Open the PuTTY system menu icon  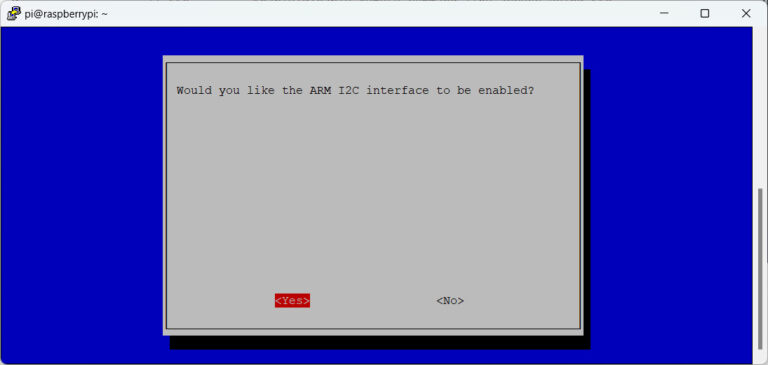coord(13,13)
